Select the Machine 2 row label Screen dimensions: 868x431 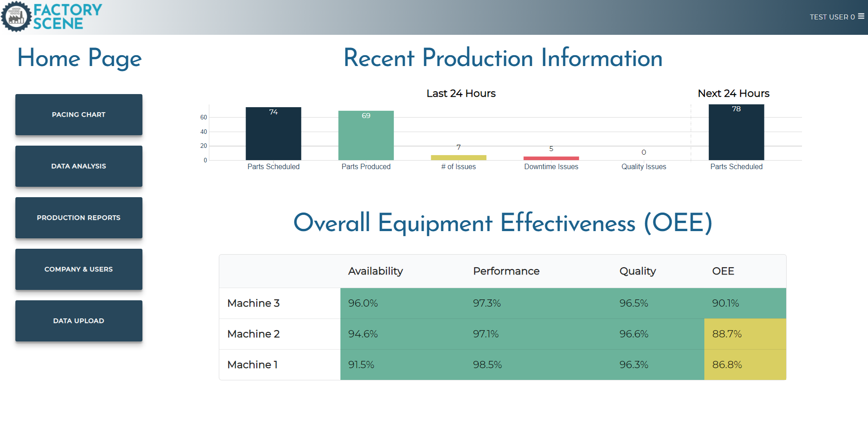coord(254,334)
